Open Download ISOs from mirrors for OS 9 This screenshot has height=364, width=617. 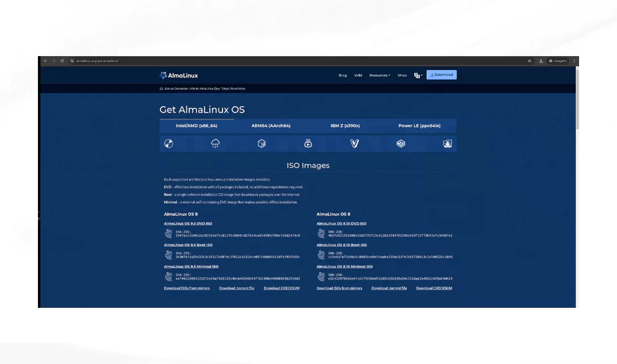tap(187, 288)
